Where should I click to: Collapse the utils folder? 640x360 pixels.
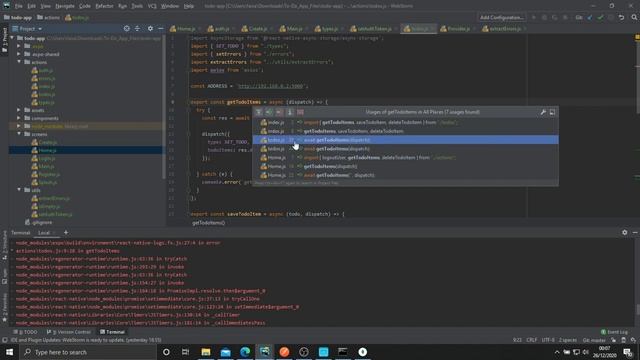(x=19, y=190)
